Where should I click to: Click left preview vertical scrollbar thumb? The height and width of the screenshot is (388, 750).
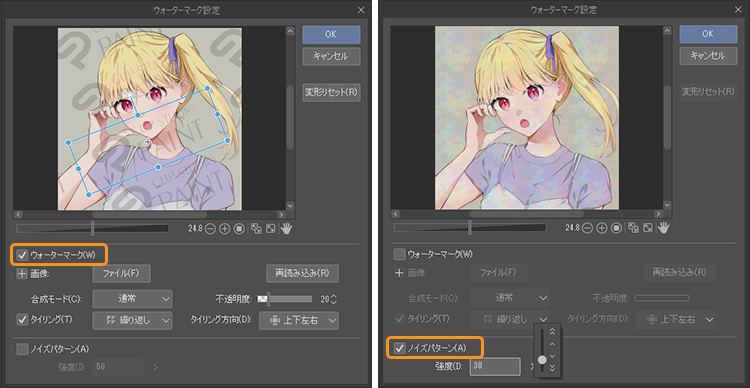(x=290, y=118)
